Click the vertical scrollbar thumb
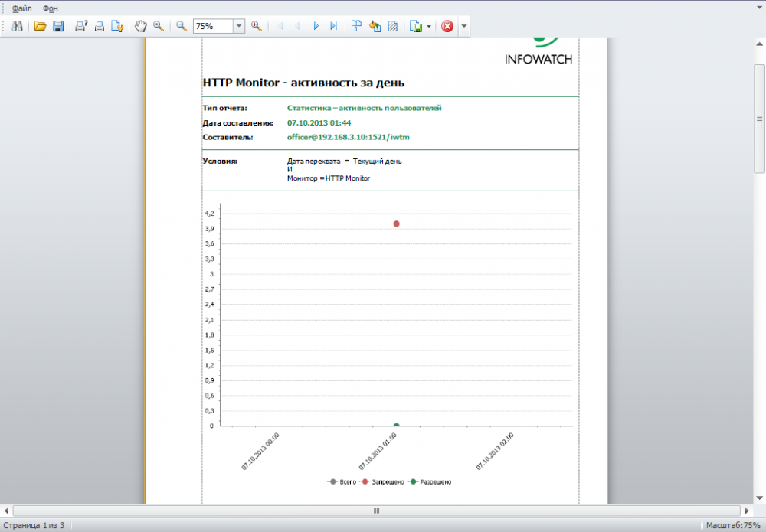The image size is (766, 532). pyautogui.click(x=760, y=118)
